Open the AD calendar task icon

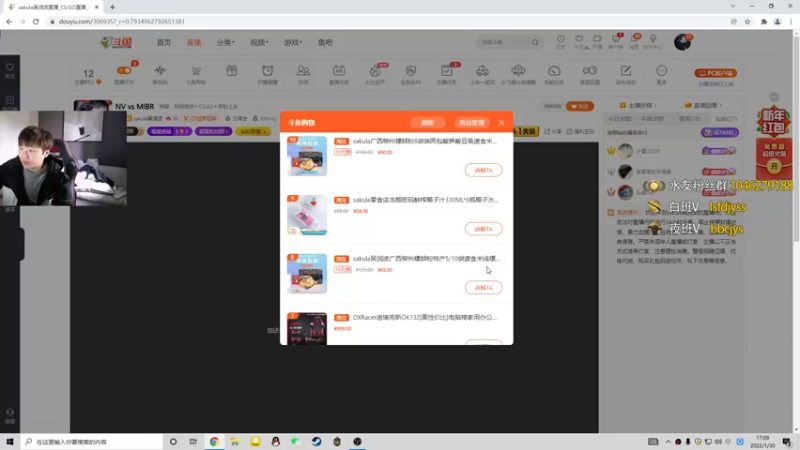[339, 70]
